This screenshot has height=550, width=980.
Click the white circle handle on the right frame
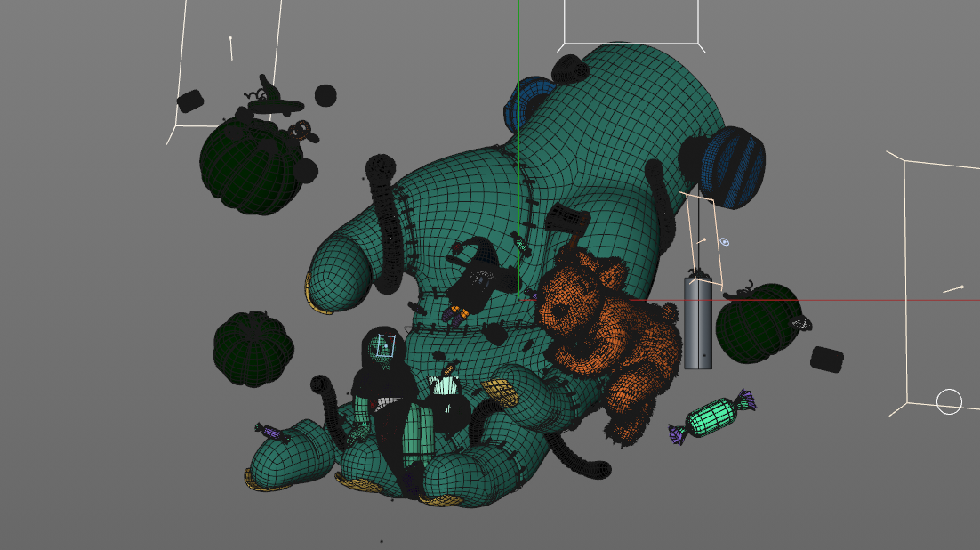[949, 401]
